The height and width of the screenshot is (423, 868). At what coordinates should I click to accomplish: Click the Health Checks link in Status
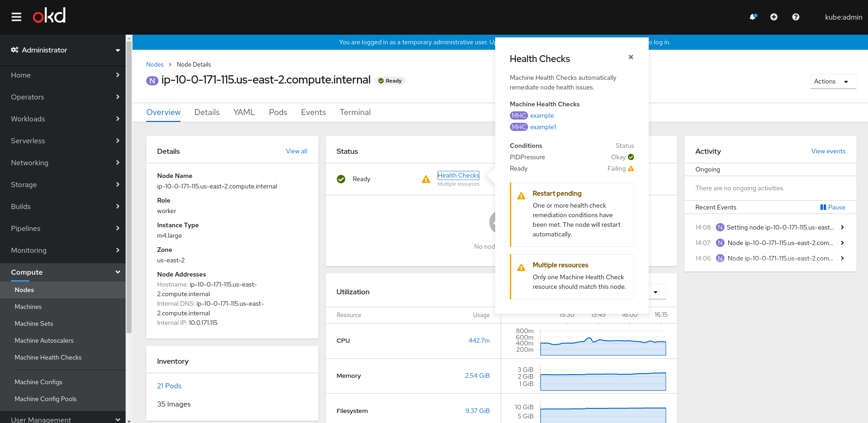[x=458, y=175]
